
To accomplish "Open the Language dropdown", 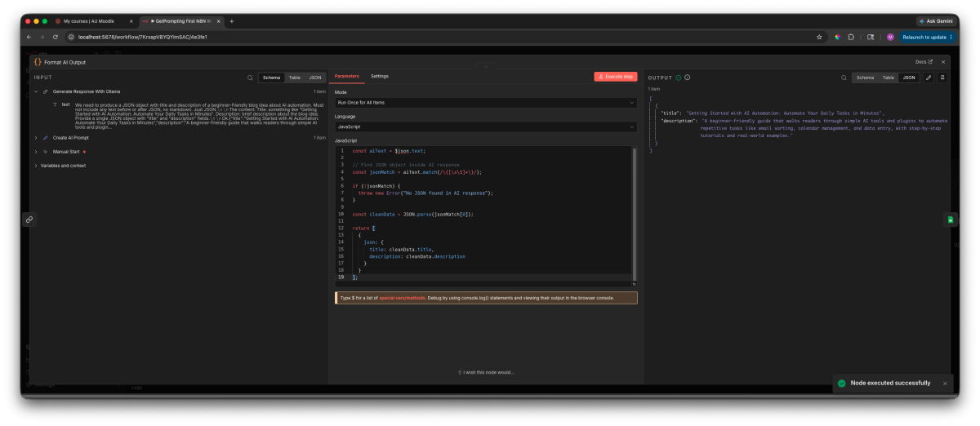I will pyautogui.click(x=486, y=126).
